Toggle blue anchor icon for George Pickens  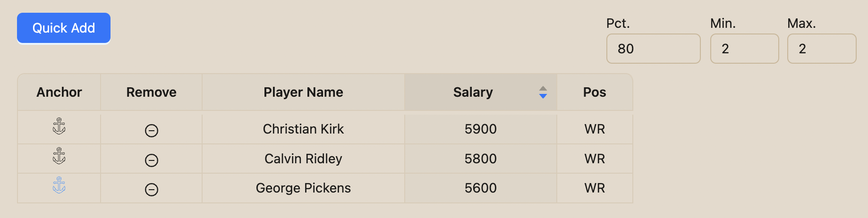[x=59, y=185]
